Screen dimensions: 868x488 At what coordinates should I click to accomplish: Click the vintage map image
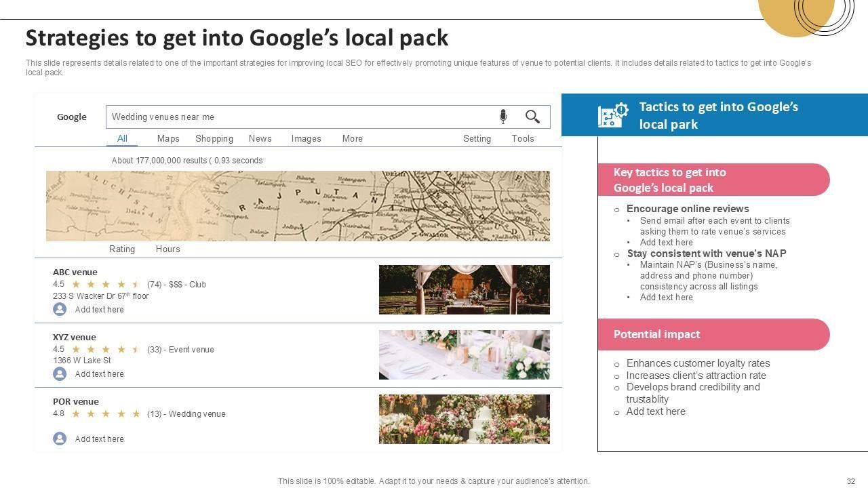pyautogui.click(x=298, y=206)
